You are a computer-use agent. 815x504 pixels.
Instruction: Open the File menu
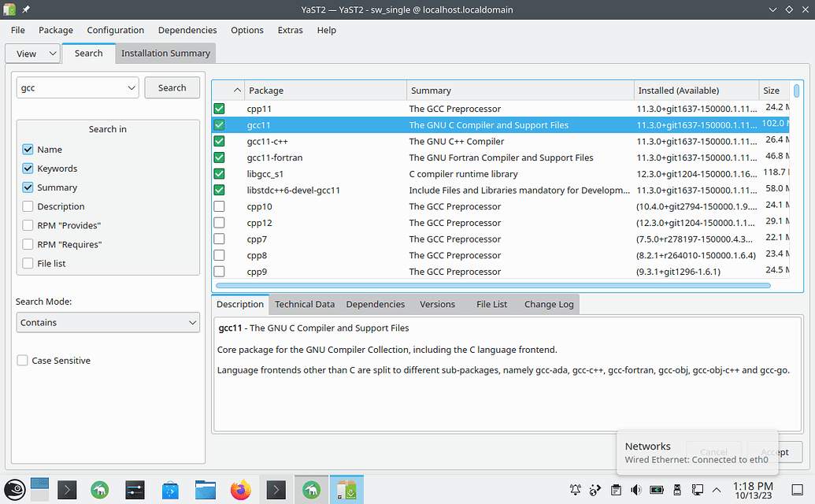point(17,30)
